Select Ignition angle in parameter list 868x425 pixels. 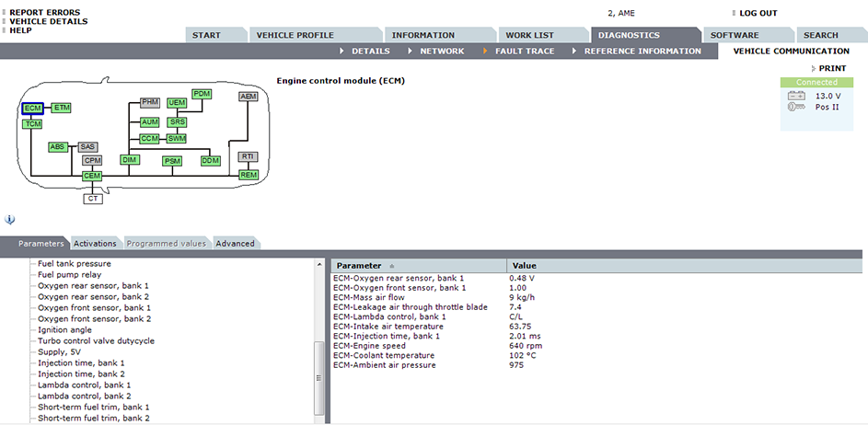coord(64,329)
